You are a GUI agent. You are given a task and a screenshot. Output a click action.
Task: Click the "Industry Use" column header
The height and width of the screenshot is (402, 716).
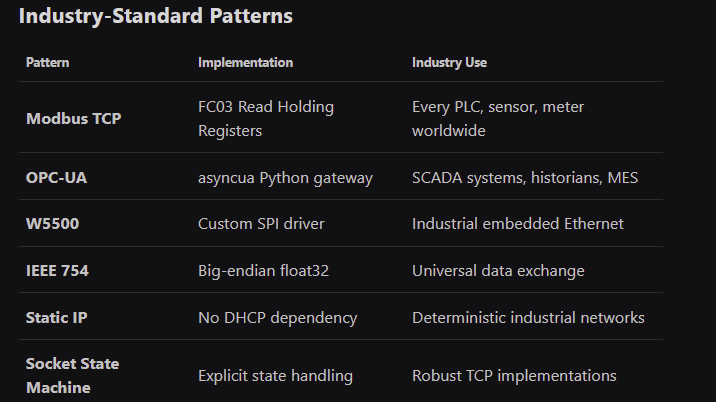449,63
